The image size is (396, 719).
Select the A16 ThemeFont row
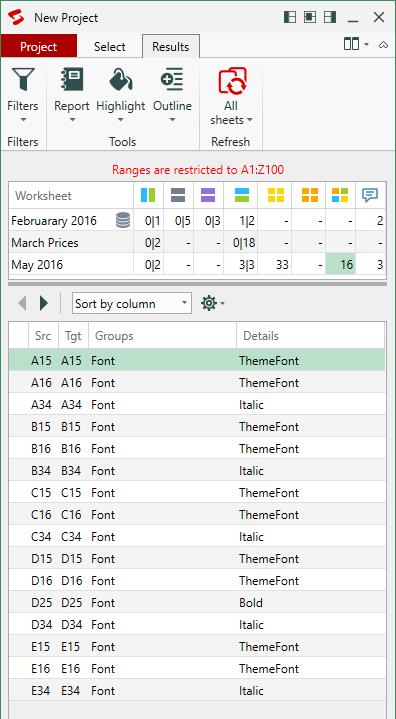[x=197, y=383]
